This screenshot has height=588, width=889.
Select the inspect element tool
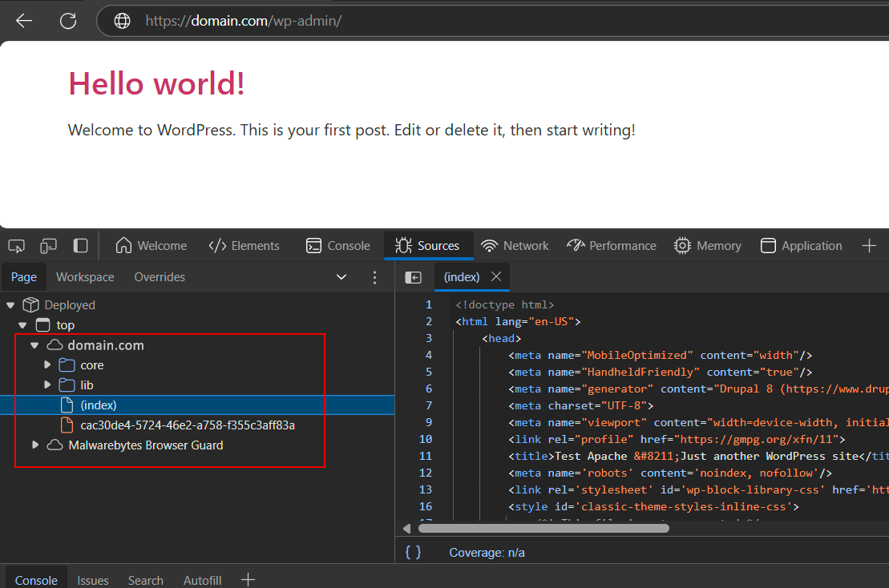(x=16, y=245)
